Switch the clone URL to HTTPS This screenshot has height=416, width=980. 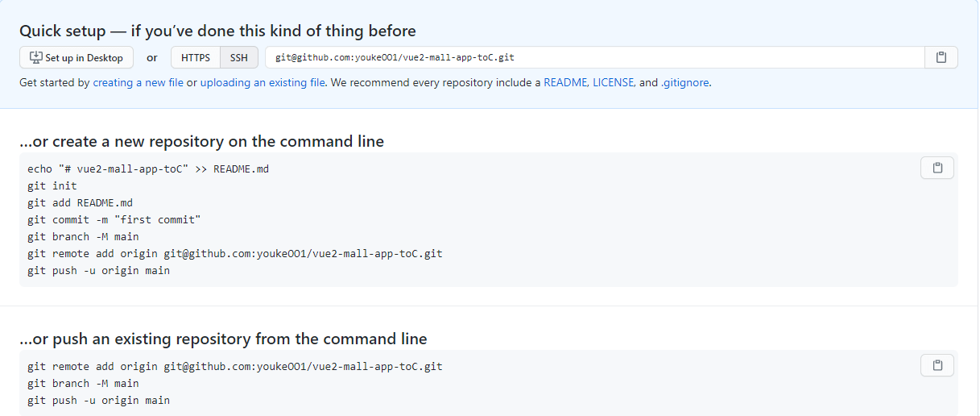[196, 57]
